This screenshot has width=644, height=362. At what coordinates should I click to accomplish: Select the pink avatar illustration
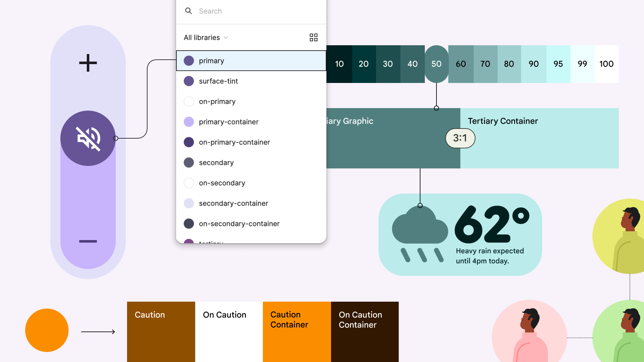point(530,333)
